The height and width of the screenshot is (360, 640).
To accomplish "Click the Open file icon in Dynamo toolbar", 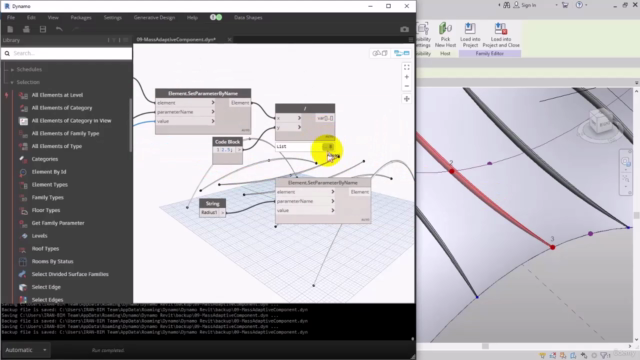I will pos(26,29).
